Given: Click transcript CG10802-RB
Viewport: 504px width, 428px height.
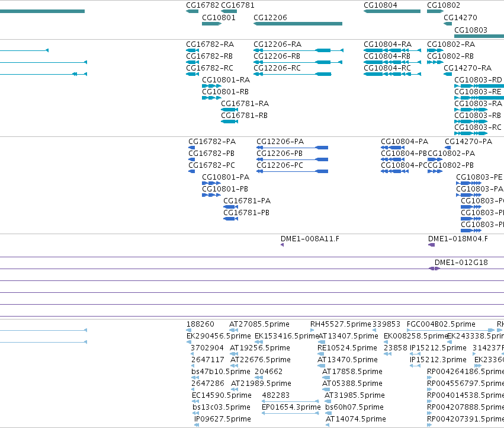Looking at the screenshot, I should (450, 56).
